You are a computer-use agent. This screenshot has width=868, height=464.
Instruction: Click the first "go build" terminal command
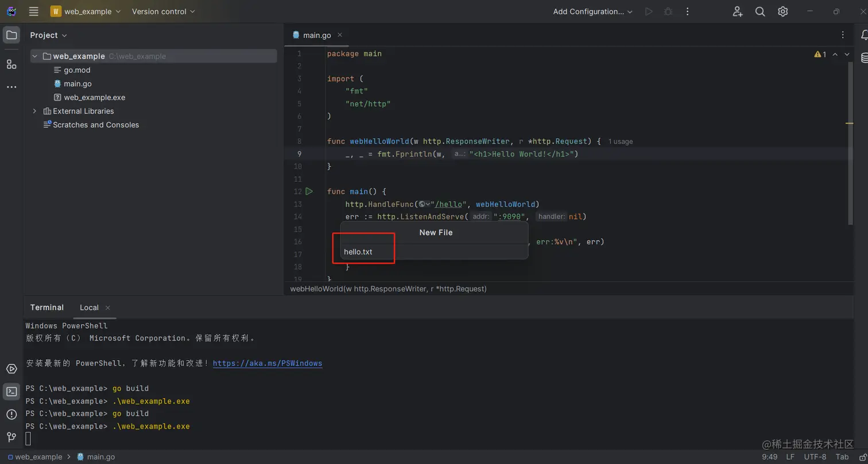pos(130,389)
